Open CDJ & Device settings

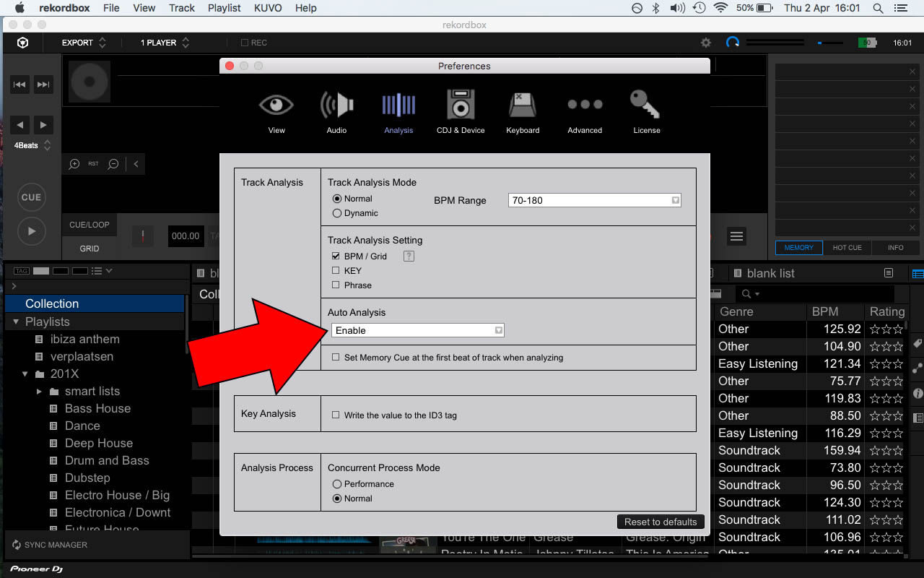pyautogui.click(x=461, y=110)
